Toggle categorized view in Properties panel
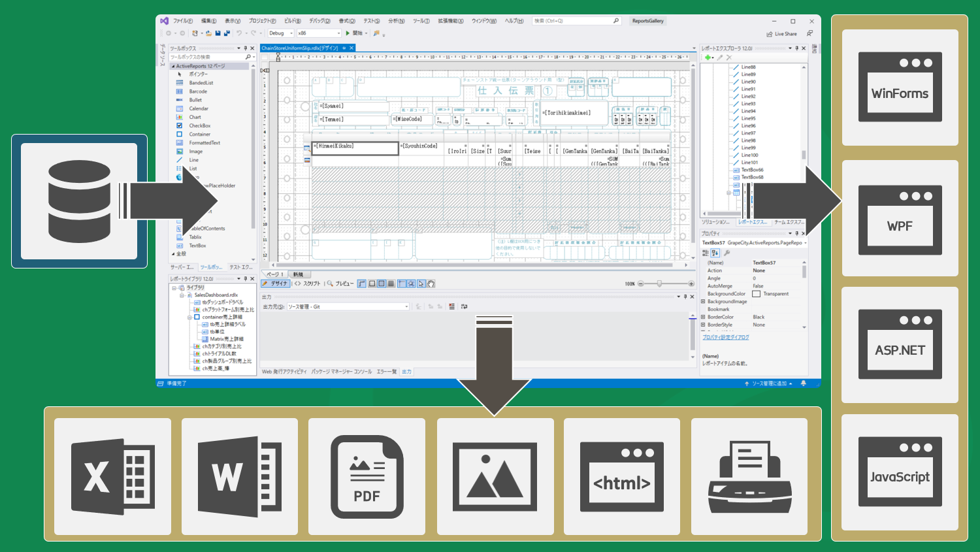The height and width of the screenshot is (552, 980). click(x=706, y=253)
